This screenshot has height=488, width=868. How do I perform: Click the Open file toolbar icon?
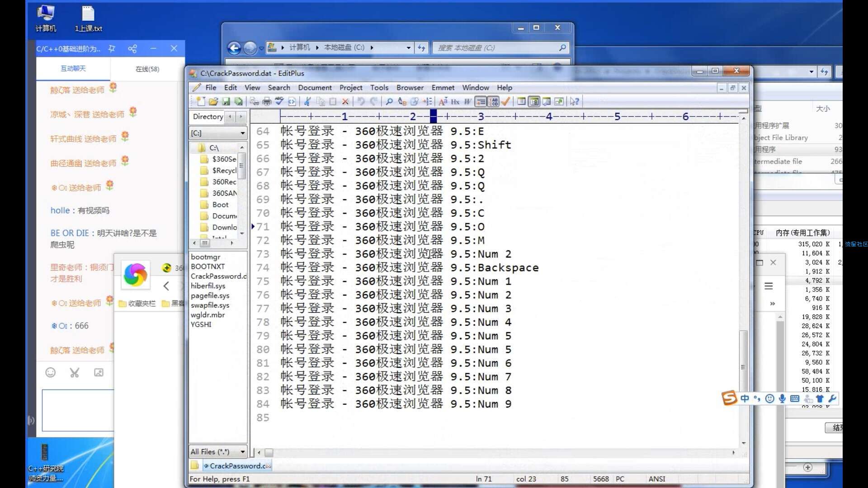pyautogui.click(x=213, y=102)
